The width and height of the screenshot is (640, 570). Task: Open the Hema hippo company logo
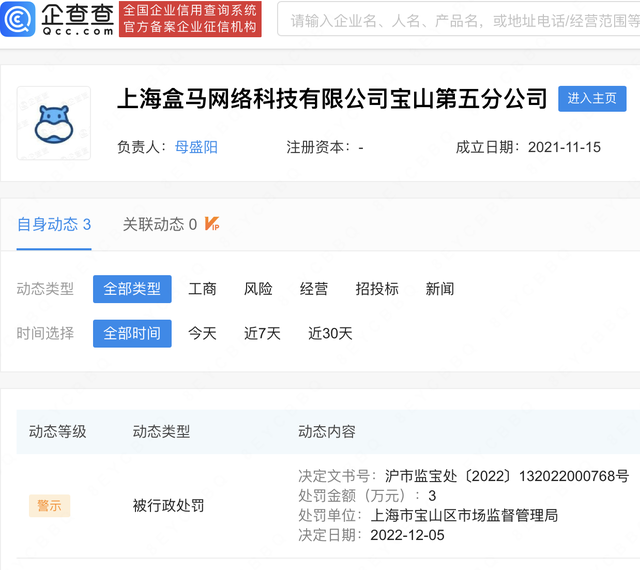54,123
